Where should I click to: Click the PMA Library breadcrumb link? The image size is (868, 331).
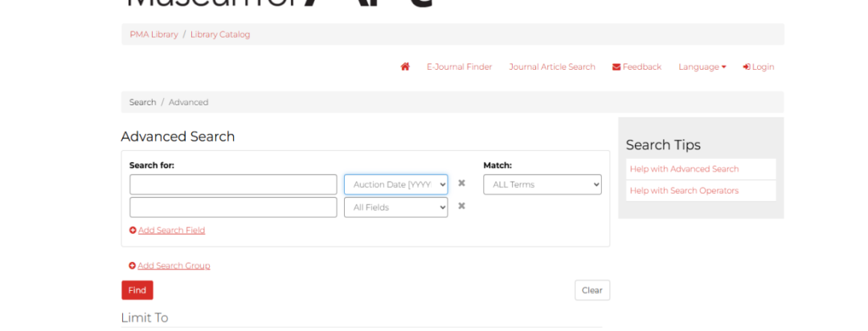[x=154, y=35]
